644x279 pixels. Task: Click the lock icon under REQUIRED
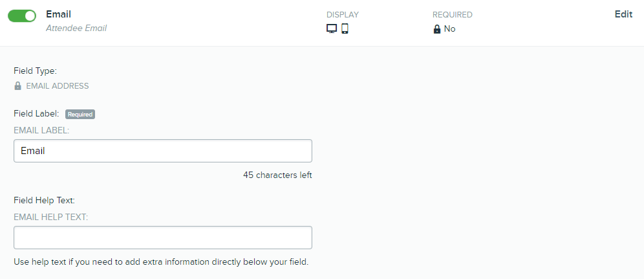click(x=437, y=29)
